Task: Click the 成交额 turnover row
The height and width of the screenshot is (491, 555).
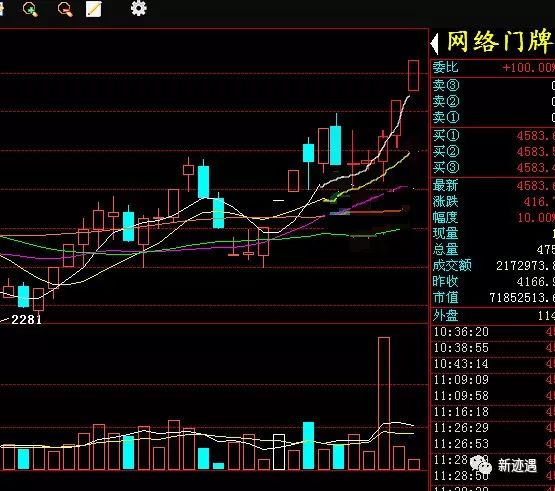Action: coord(493,266)
